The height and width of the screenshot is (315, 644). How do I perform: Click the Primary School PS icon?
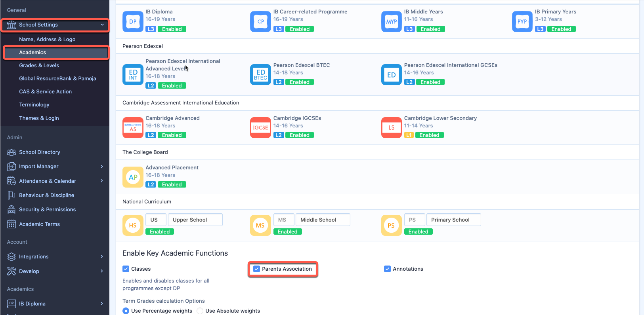click(392, 226)
